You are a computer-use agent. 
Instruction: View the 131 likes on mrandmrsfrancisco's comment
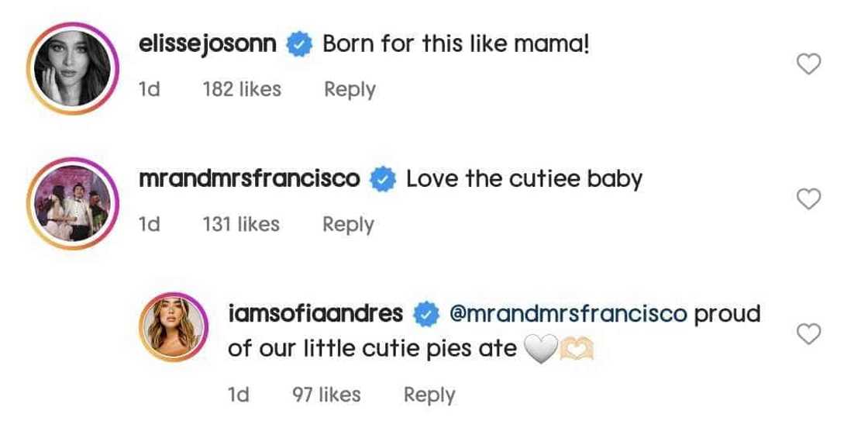pos(241,224)
